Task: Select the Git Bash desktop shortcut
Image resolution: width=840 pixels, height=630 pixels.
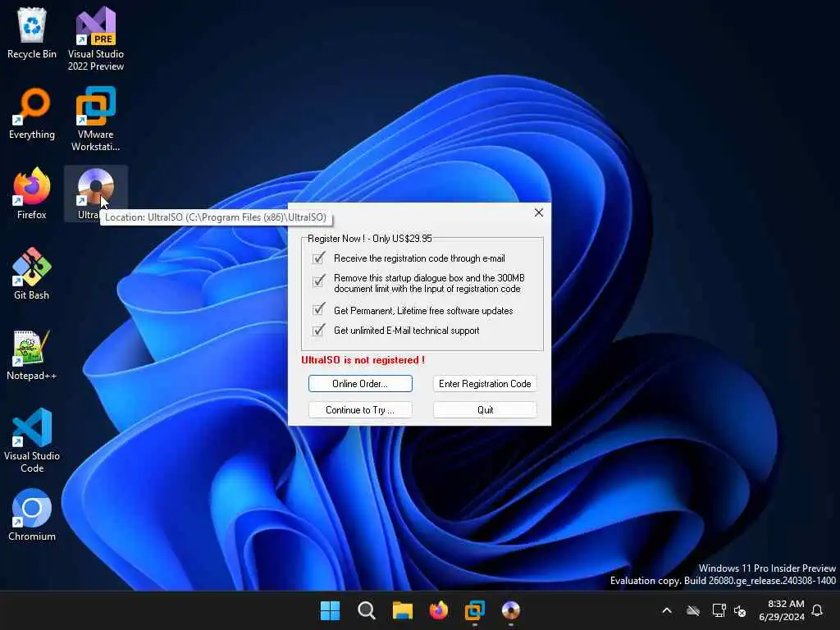Action: pos(32,274)
